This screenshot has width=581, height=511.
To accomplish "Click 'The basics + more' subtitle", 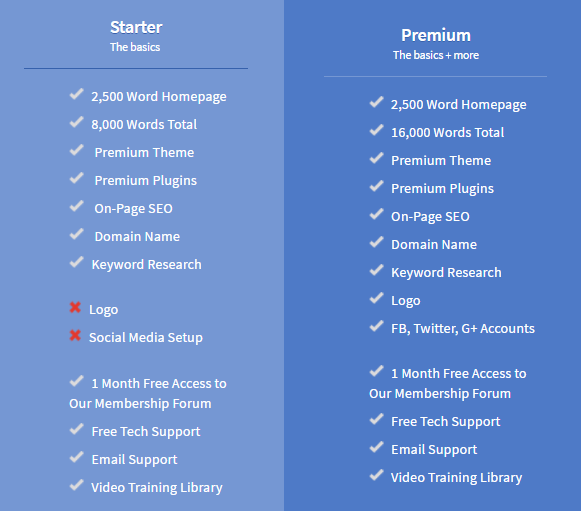I will point(436,55).
